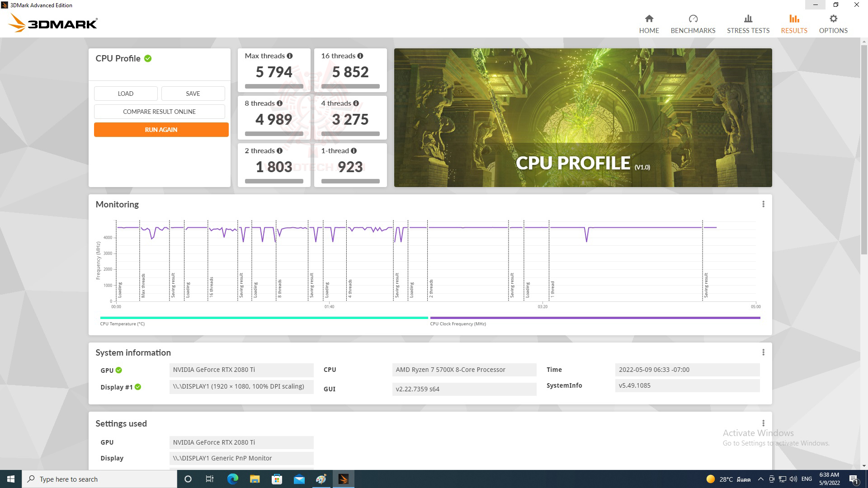Click Compare Result Online button
The height and width of the screenshot is (488, 868).
[159, 112]
